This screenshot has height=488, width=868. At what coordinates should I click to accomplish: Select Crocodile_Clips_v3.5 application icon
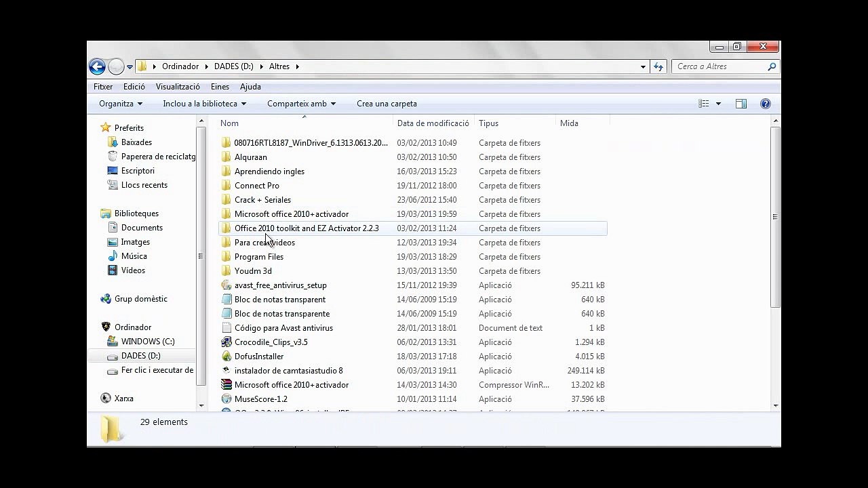pyautogui.click(x=226, y=342)
